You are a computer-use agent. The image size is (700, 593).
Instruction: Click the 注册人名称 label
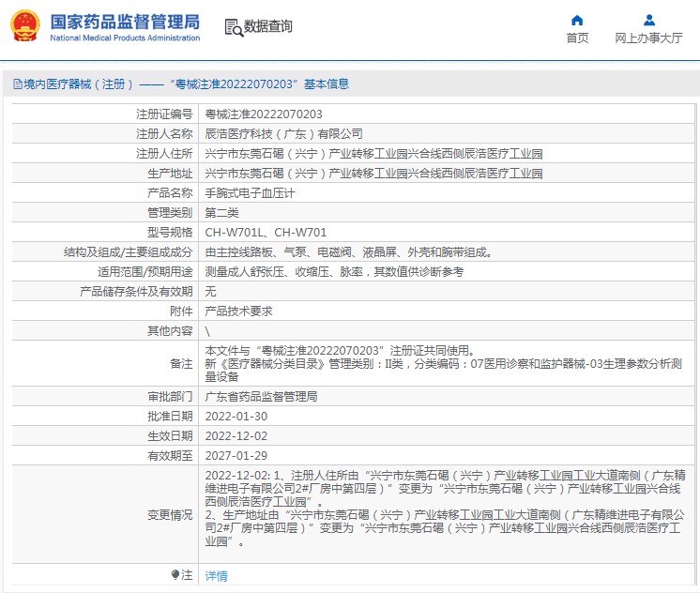(x=164, y=134)
